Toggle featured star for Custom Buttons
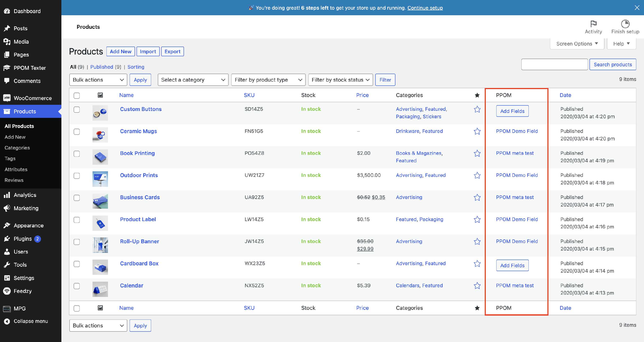Viewport: 644px width, 342px height. click(x=477, y=109)
